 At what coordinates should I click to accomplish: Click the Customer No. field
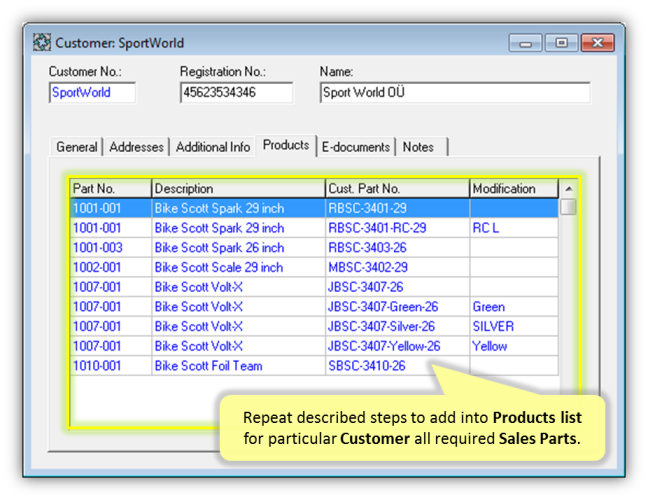pos(92,93)
